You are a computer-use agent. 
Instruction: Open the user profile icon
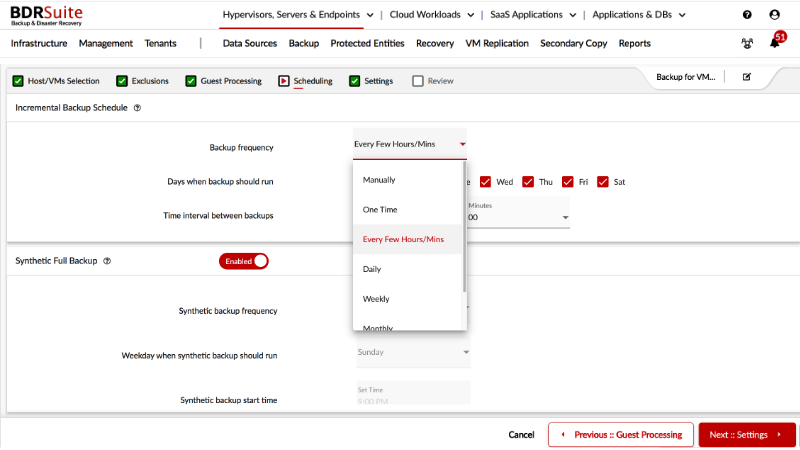(774, 15)
